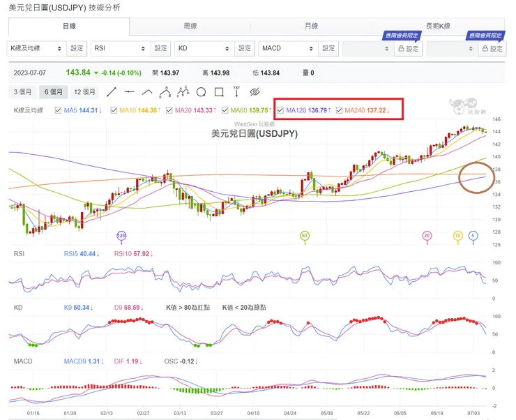Click the MA120 136.79 label text
516x420 pixels.
(x=308, y=110)
